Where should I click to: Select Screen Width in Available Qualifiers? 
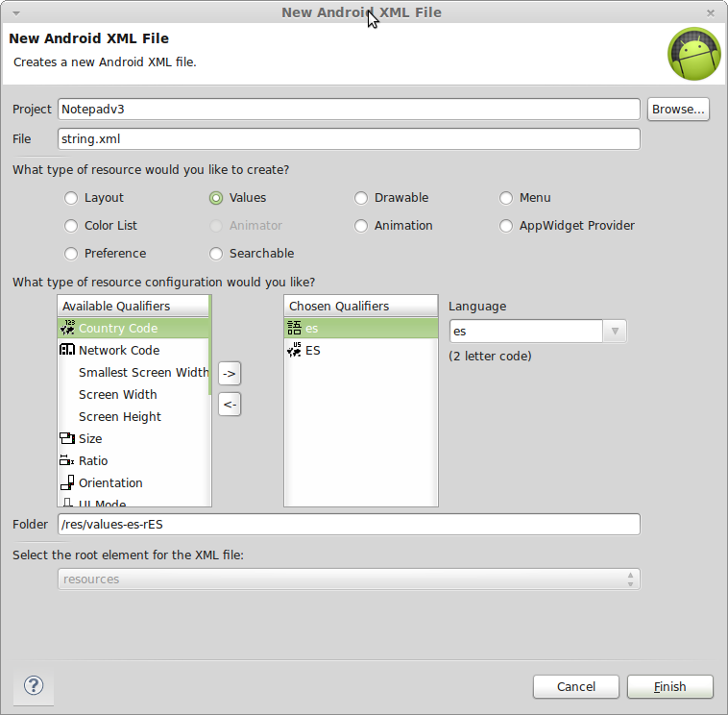(118, 394)
